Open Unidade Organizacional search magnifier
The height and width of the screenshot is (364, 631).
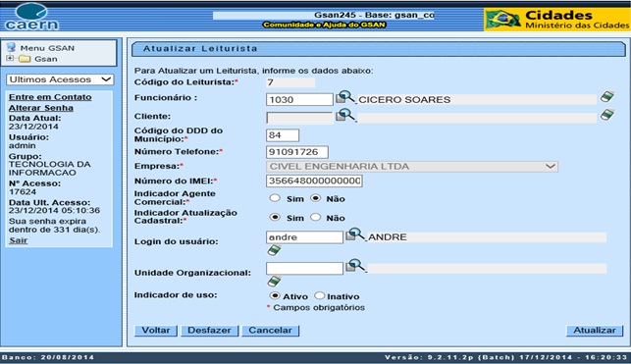355,266
